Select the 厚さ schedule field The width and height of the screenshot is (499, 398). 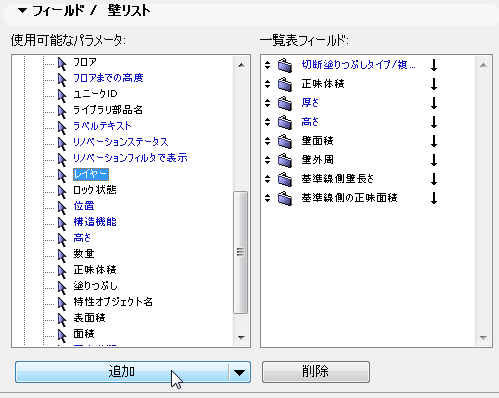point(310,103)
